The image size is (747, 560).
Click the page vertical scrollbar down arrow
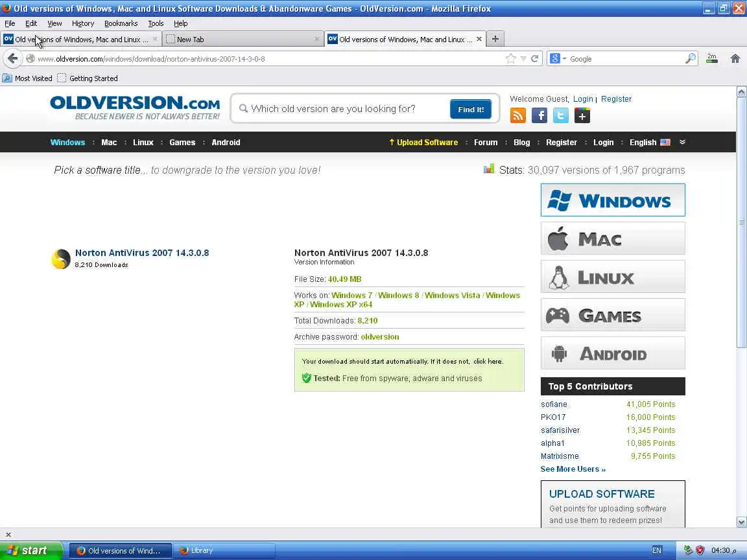[x=741, y=522]
